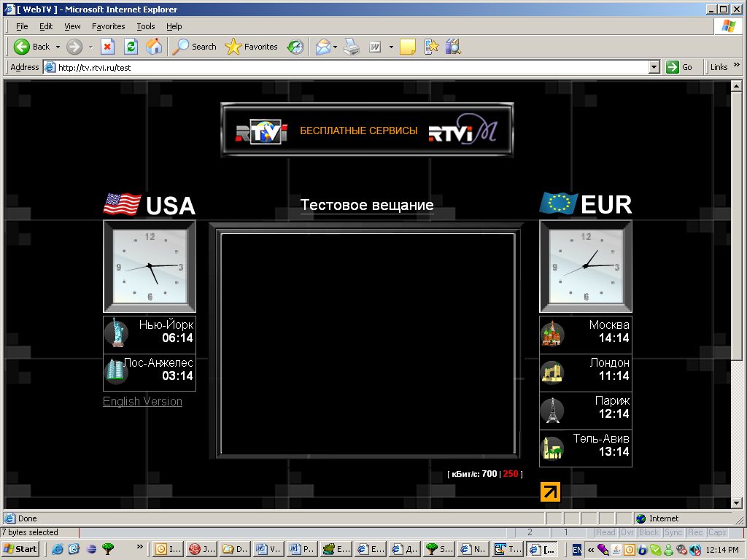The image size is (747, 560).
Task: Click the EN language indicator in the tray
Action: (576, 550)
